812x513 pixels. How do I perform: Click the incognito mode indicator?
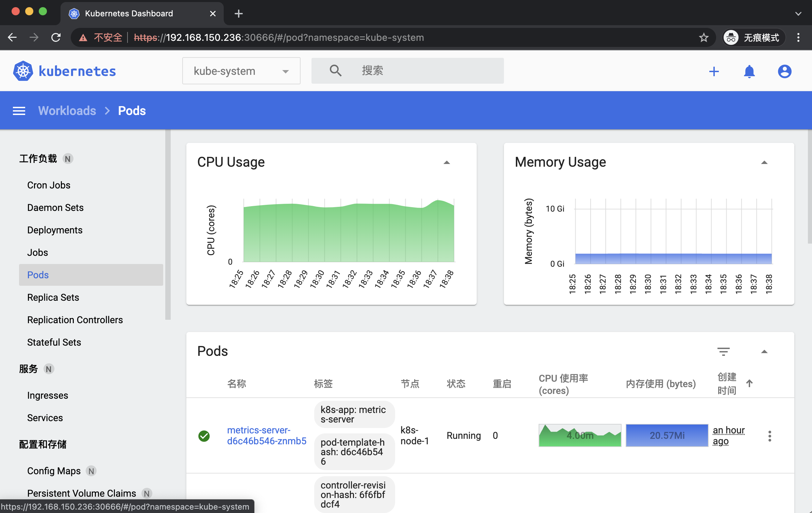[754, 37]
